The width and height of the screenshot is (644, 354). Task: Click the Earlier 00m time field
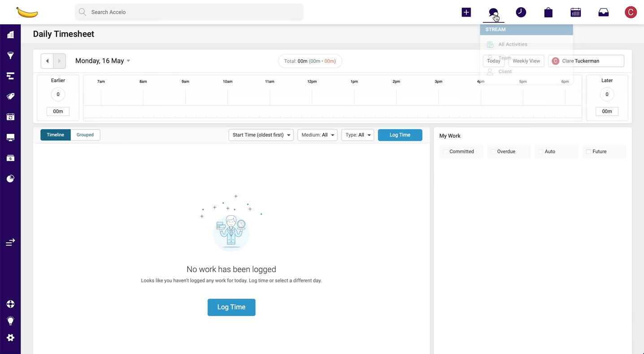[58, 112]
